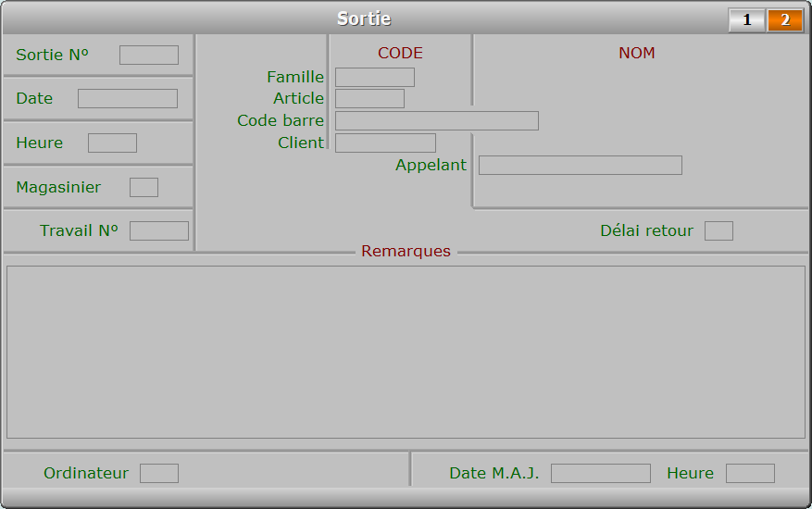Switch to page tab 1

[x=747, y=20]
